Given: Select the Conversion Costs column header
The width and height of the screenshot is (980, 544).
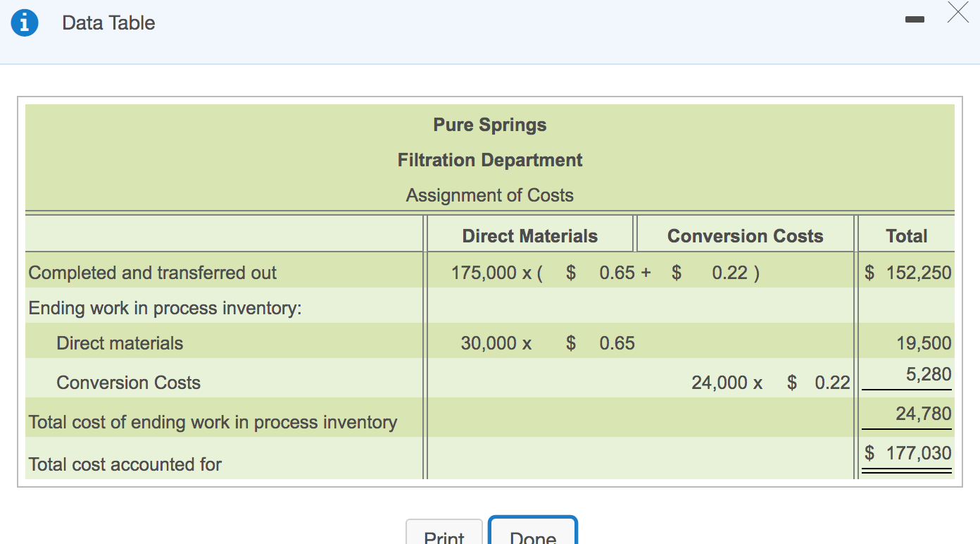Looking at the screenshot, I should (x=745, y=236).
